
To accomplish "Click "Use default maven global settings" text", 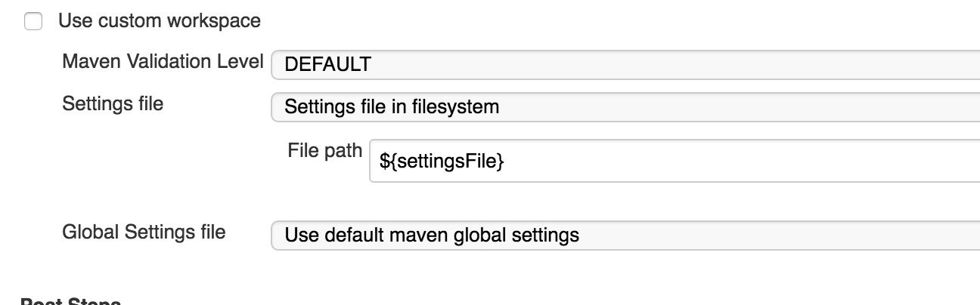I will (x=432, y=236).
